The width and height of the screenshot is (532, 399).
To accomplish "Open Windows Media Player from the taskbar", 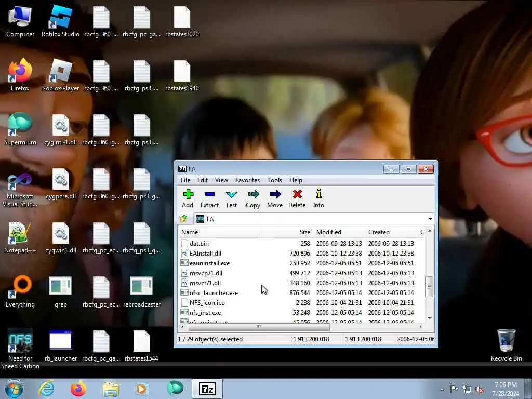I will [141, 389].
